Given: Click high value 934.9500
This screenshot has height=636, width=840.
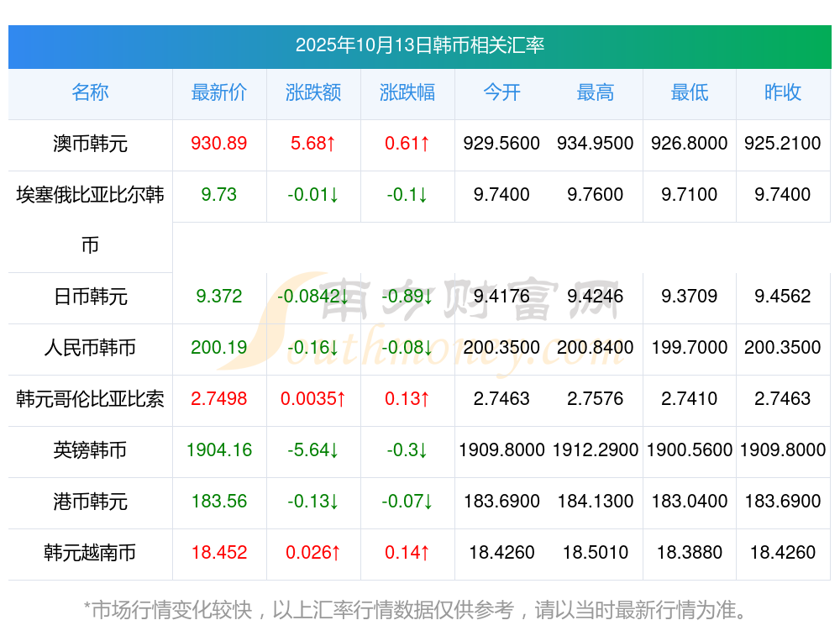Looking at the screenshot, I should click(x=596, y=144).
